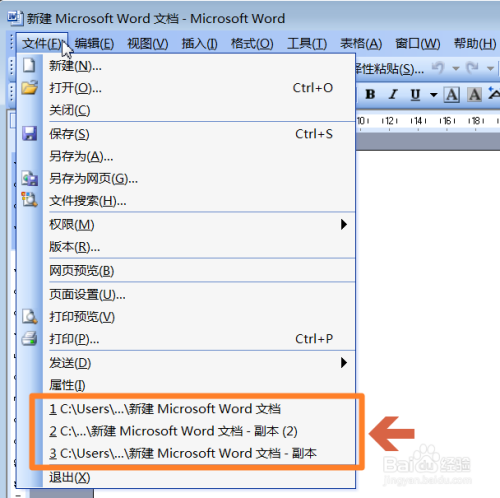This screenshot has width=500, height=498.
Task: Click the Save floppy disk icon
Action: point(29,134)
